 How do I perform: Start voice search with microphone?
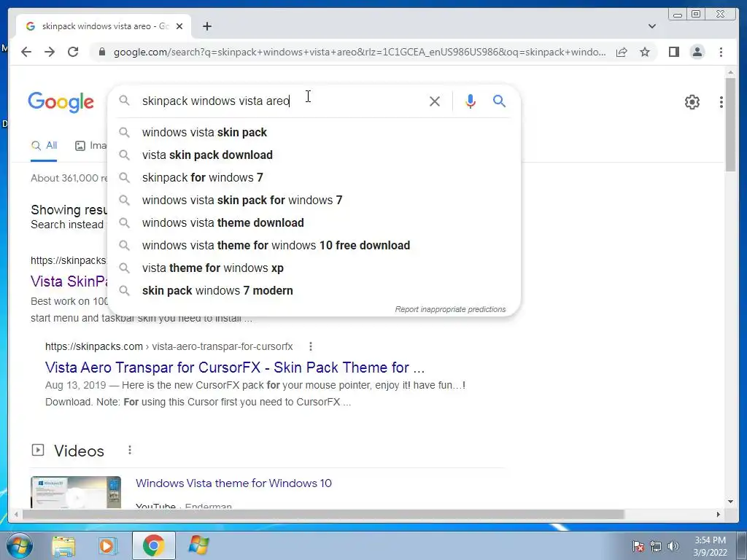click(x=471, y=101)
